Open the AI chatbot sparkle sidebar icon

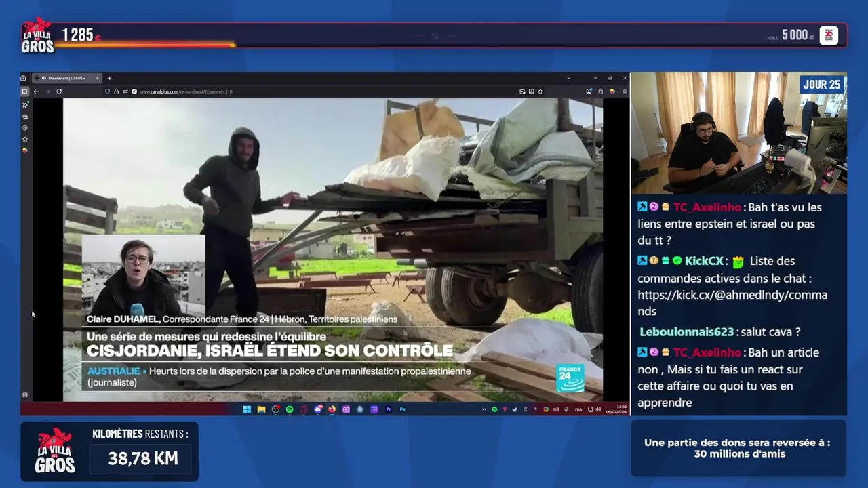(x=25, y=104)
